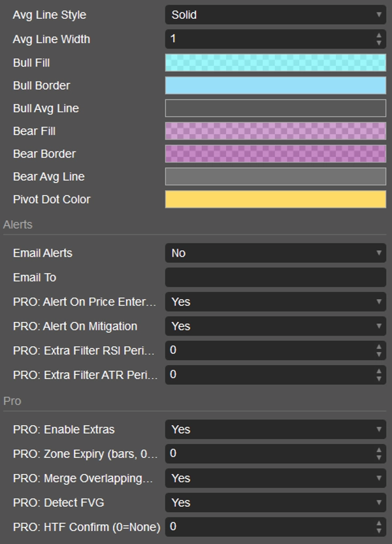Open the PRO: Enable Extras dropdown
392x544 pixels.
(x=274, y=429)
